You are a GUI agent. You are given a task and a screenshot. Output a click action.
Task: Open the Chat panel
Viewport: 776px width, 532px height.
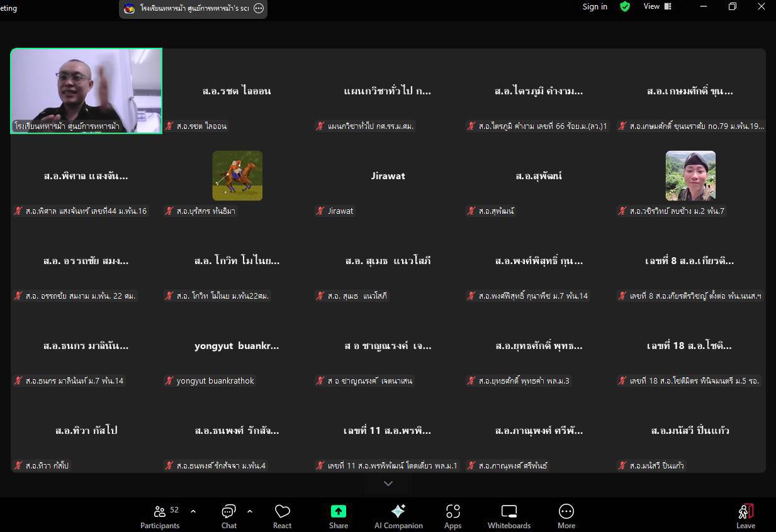pyautogui.click(x=229, y=517)
